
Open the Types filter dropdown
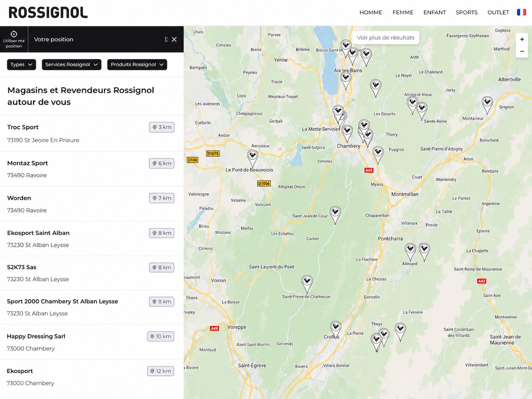(22, 64)
